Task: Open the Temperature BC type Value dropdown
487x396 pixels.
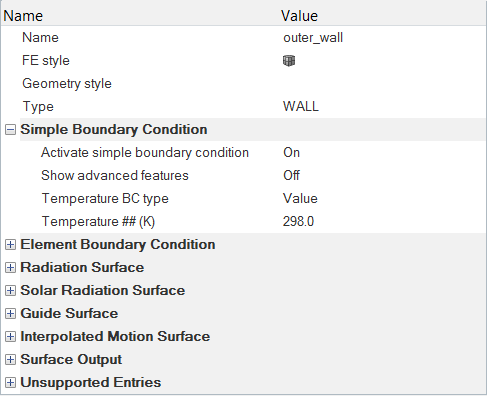Action: (x=383, y=199)
